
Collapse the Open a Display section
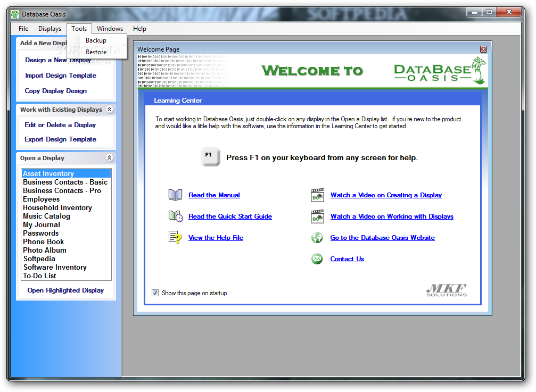(110, 157)
